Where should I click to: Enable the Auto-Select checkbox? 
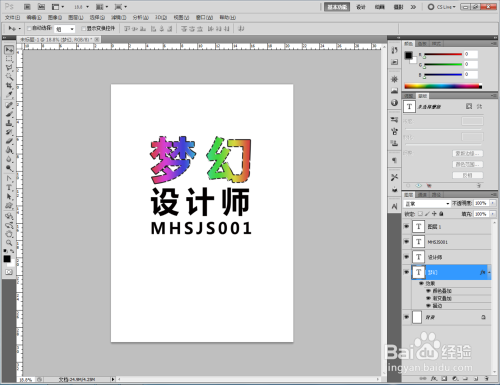[29, 29]
